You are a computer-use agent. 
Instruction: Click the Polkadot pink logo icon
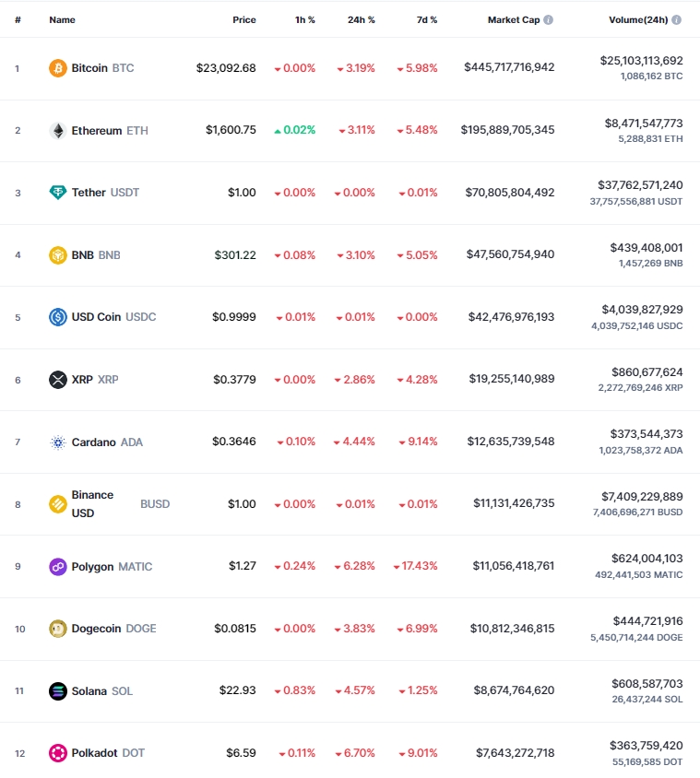tap(57, 753)
